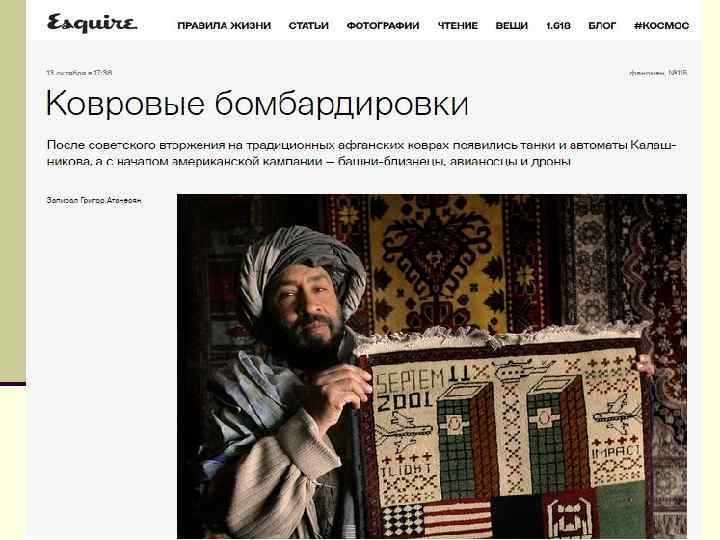Open the СТАТЬИ section
This screenshot has width=720, height=540.
tap(309, 26)
